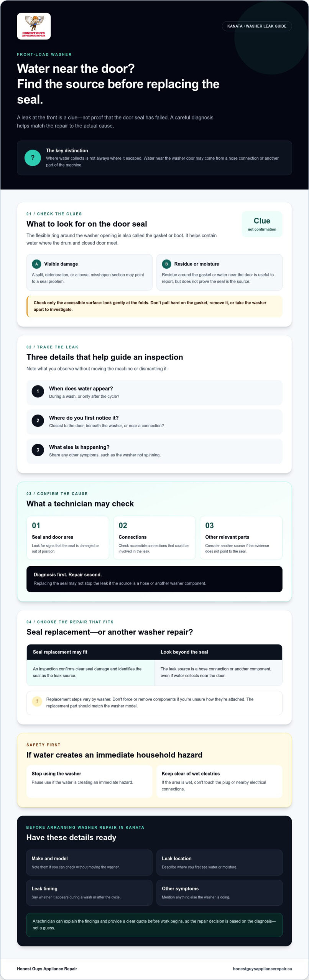Open the Kanata Washer Leak Guide pill

257,26
